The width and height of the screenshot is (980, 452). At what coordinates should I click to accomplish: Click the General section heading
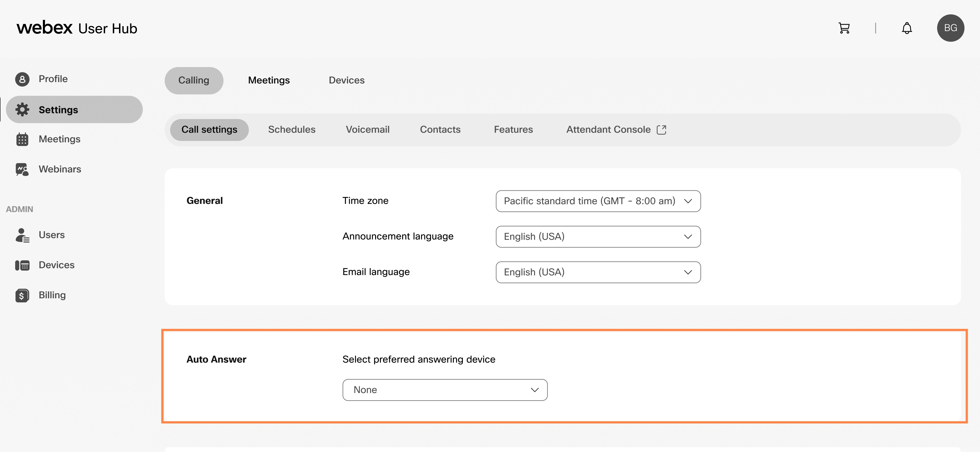[x=204, y=200]
